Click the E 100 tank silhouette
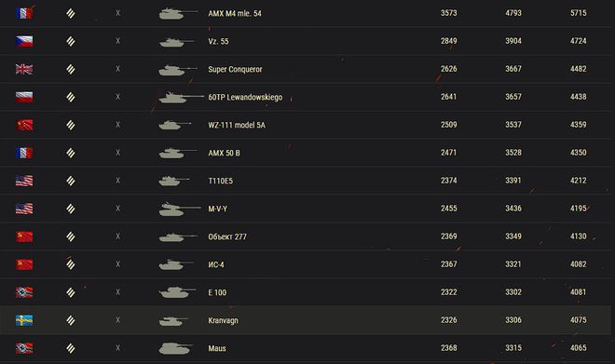 coord(177,292)
